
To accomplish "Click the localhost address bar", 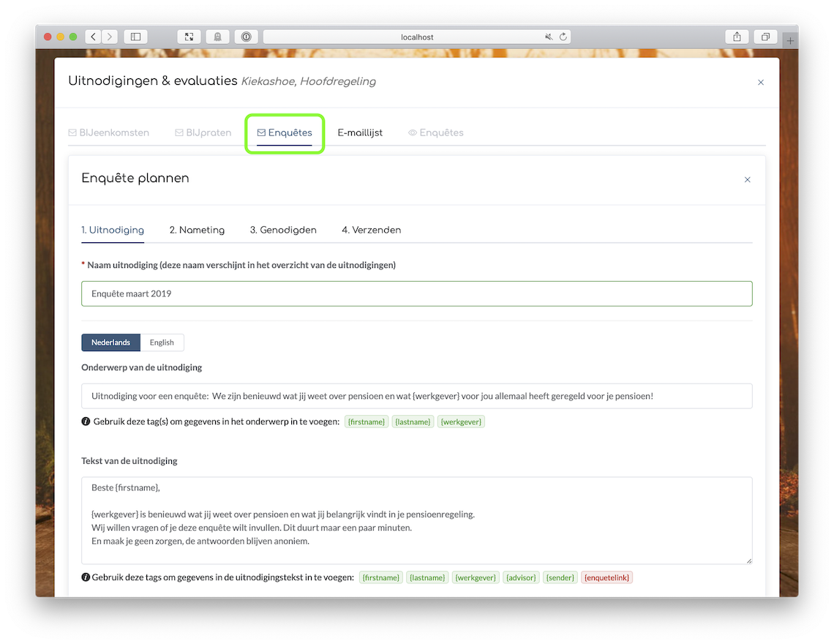I will [417, 37].
